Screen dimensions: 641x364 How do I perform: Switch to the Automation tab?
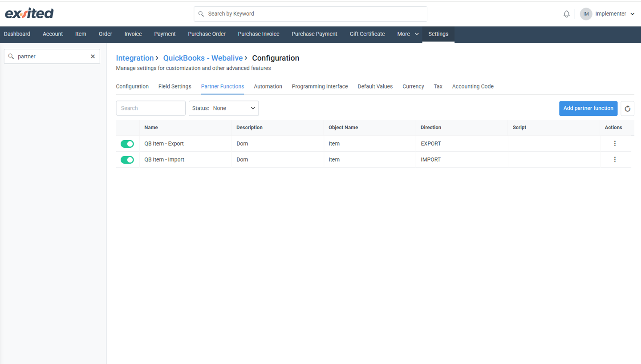pyautogui.click(x=268, y=86)
